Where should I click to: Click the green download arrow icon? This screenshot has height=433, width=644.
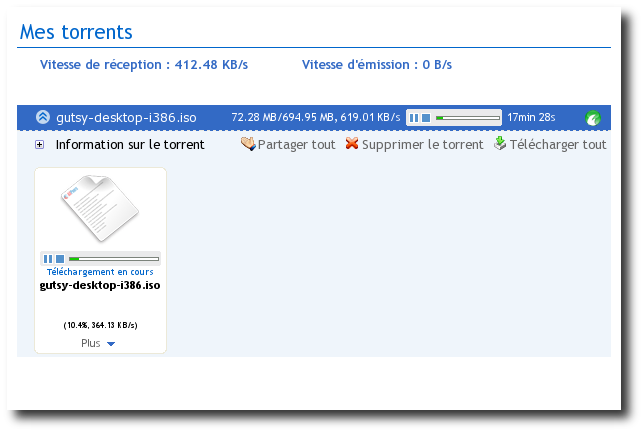[x=500, y=143]
